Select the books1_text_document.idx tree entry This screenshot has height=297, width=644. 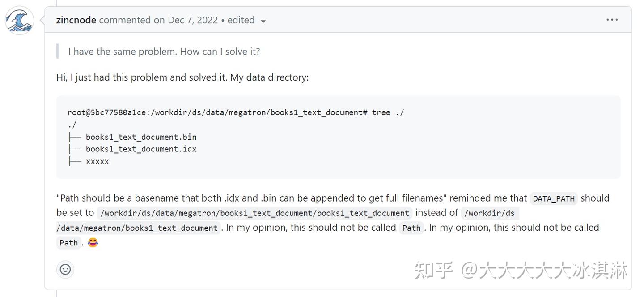point(141,149)
